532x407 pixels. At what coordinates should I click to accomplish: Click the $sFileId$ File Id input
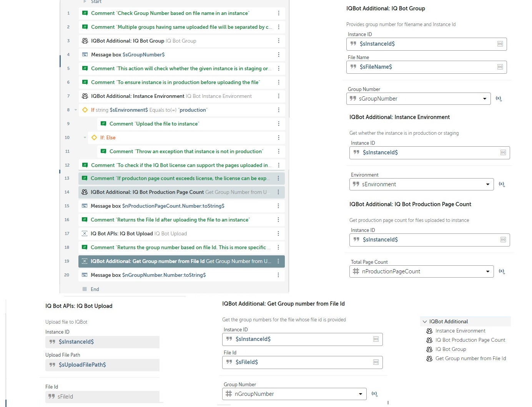[x=303, y=362]
